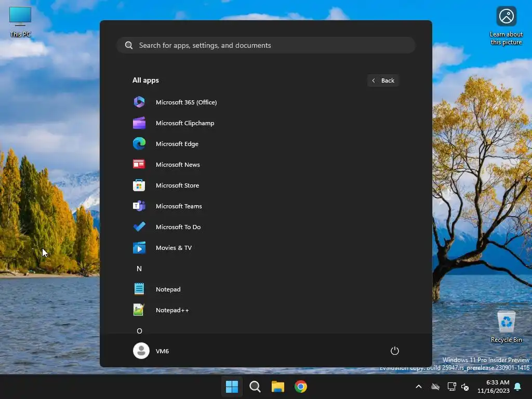Open Google Chrome from the taskbar

coord(301,387)
